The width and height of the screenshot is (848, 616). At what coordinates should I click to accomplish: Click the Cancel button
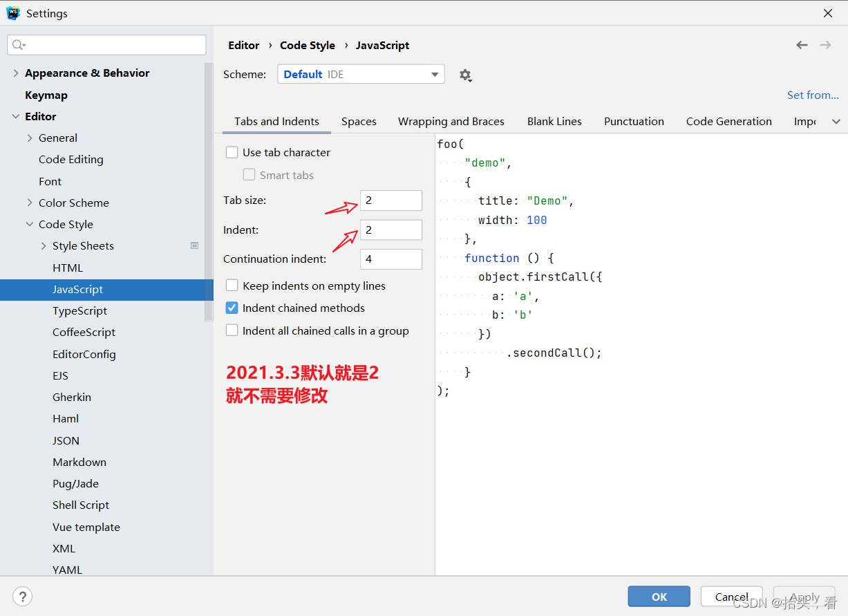tap(732, 597)
